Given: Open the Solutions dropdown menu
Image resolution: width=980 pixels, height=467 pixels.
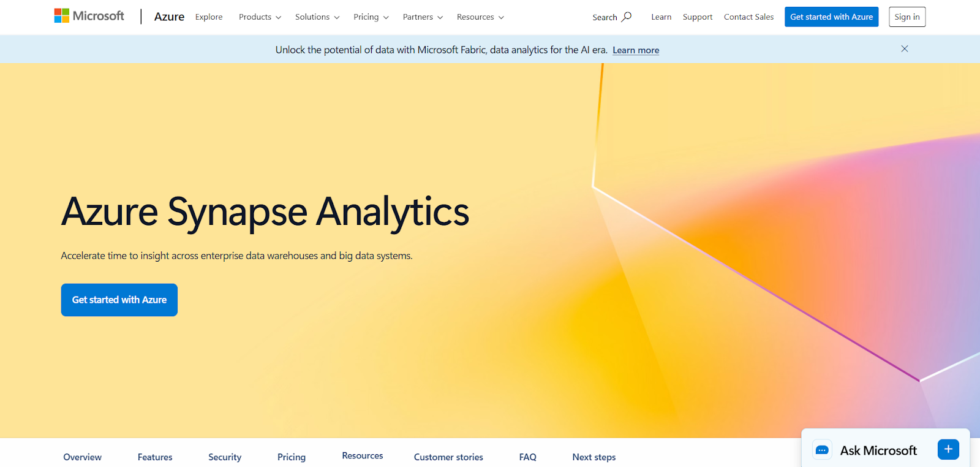Looking at the screenshot, I should (317, 17).
